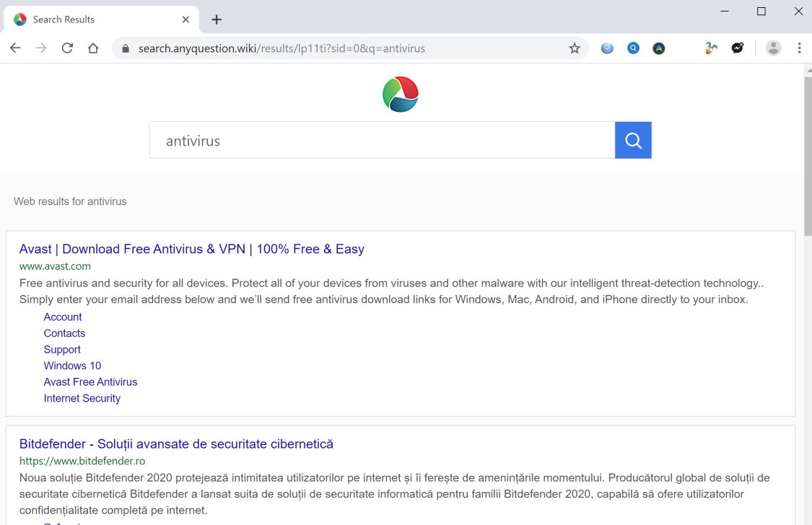Focus the search box containing antivirus
The width and height of the screenshot is (812, 525).
pos(382,140)
